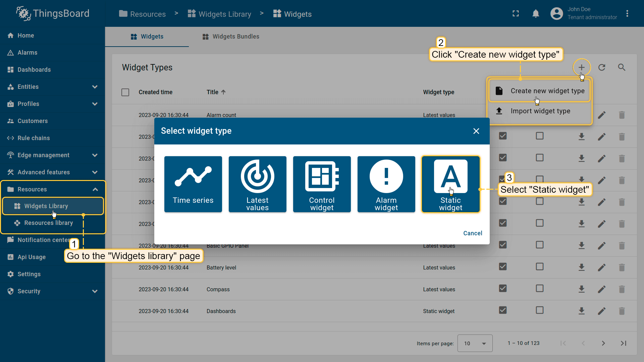Screen dimensions: 644x362
Task: Open the Items per page dropdown
Action: (x=475, y=343)
